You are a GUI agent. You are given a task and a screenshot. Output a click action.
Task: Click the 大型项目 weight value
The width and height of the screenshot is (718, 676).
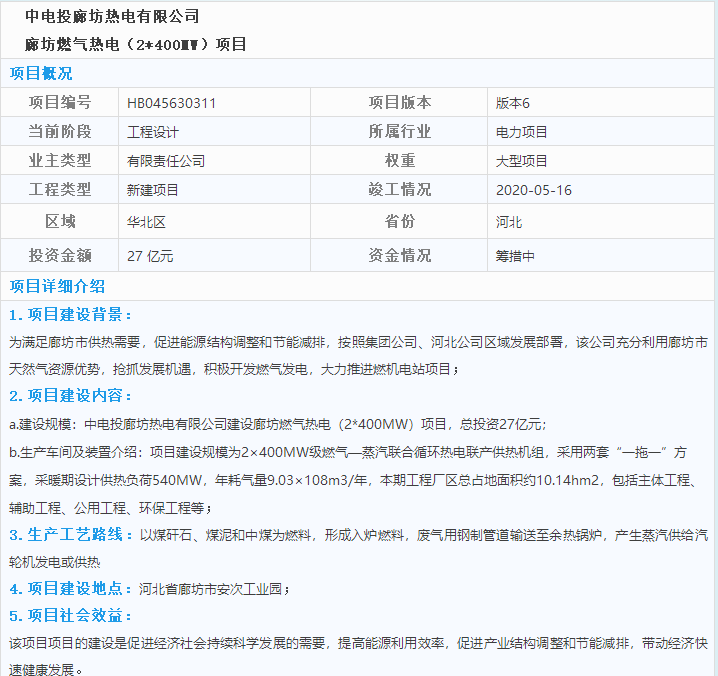522,161
